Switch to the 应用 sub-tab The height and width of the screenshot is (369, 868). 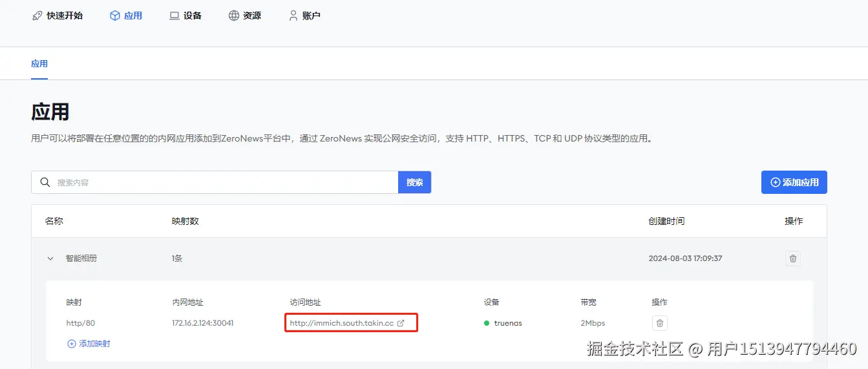tap(39, 63)
